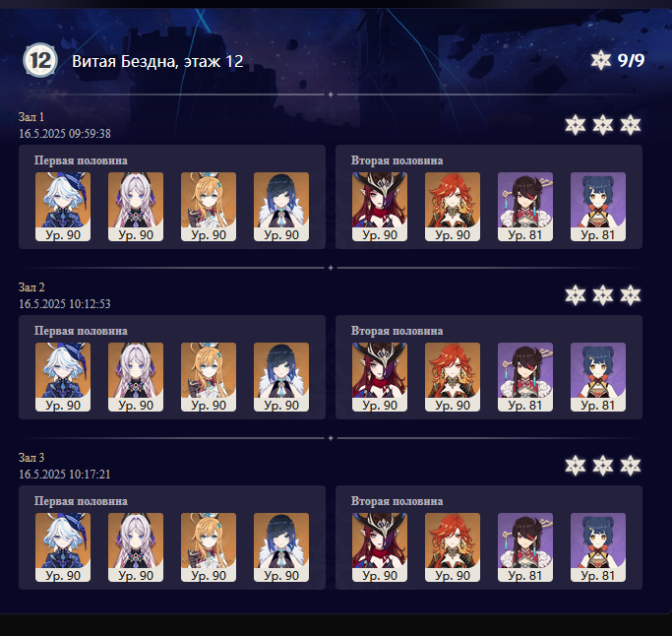Open blue bun-haired level 81 character in Зал 3
The image size is (672, 636).
click(598, 547)
